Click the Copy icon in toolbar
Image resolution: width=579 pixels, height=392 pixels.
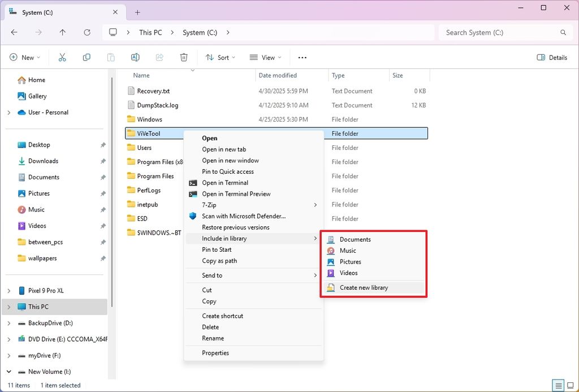coord(87,57)
